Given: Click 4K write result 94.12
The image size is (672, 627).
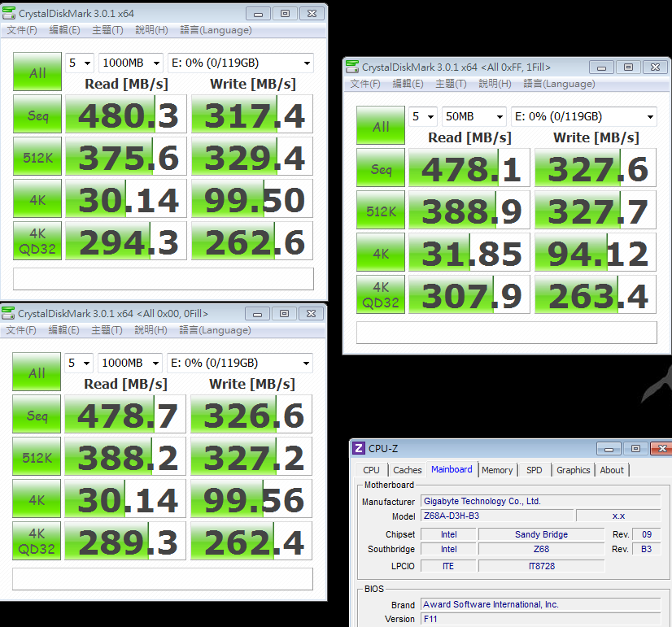Looking at the screenshot, I should pyautogui.click(x=596, y=252).
